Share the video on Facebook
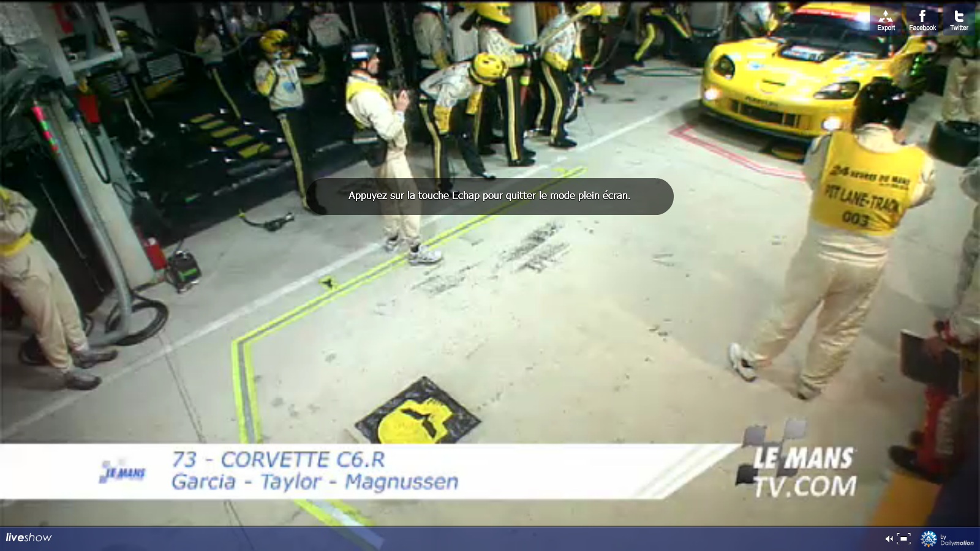This screenshot has height=551, width=980. click(922, 19)
